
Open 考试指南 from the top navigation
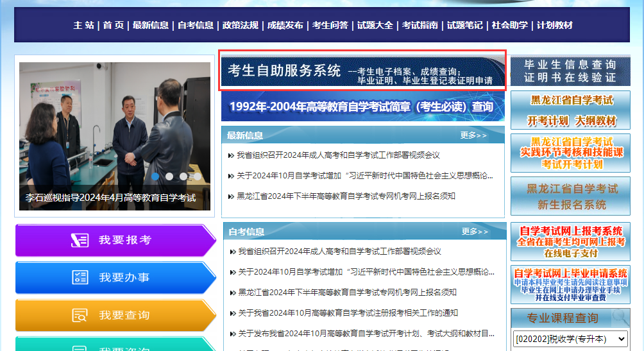pyautogui.click(x=419, y=25)
